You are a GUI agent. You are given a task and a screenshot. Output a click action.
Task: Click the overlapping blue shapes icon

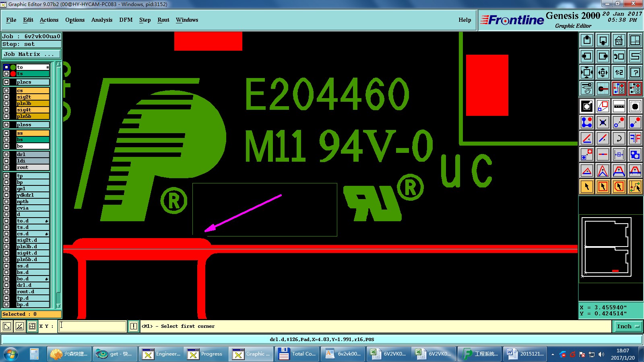[x=635, y=154]
